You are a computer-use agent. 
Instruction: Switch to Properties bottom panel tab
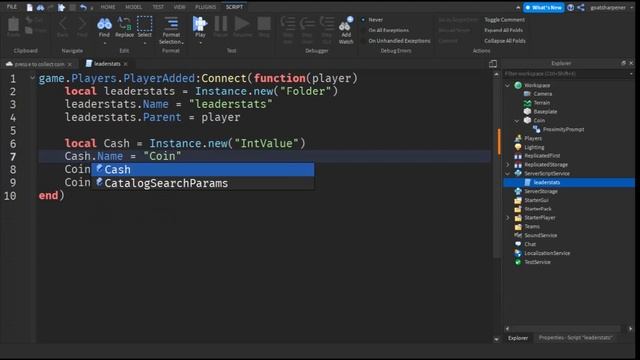576,338
